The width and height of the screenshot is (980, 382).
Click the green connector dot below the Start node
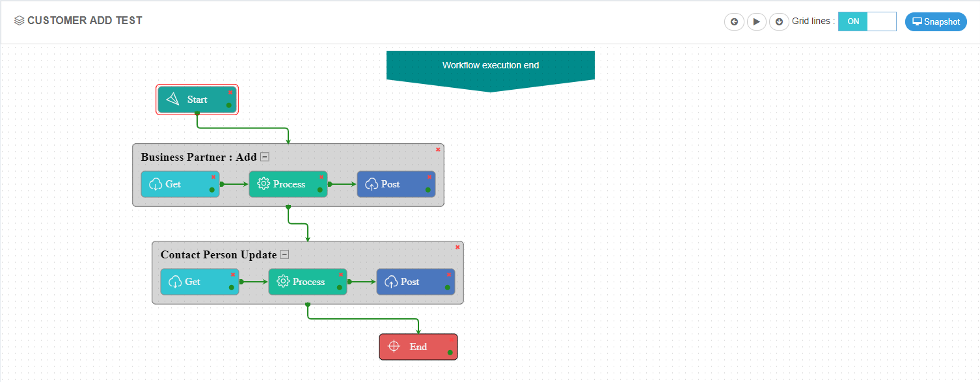point(197,113)
